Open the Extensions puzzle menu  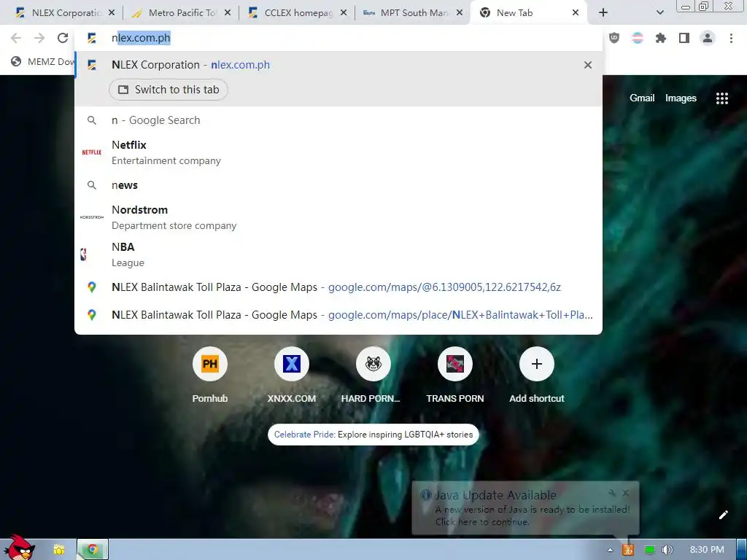coord(661,38)
